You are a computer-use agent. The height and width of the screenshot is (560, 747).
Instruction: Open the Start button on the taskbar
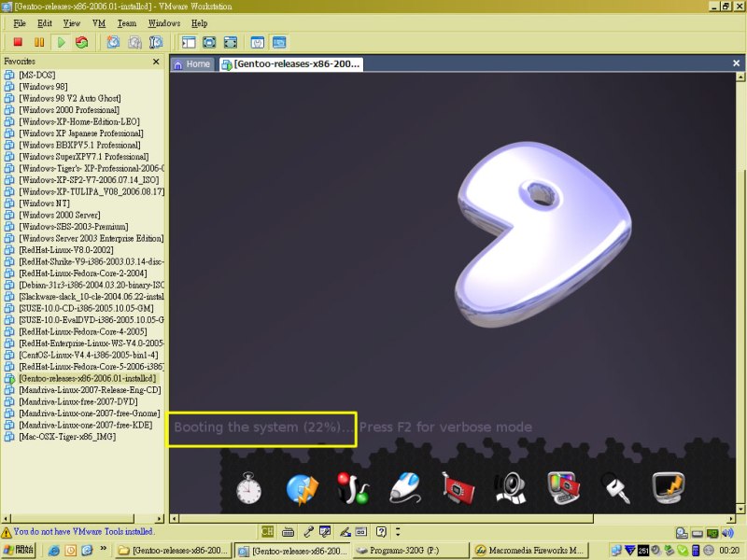point(19,550)
